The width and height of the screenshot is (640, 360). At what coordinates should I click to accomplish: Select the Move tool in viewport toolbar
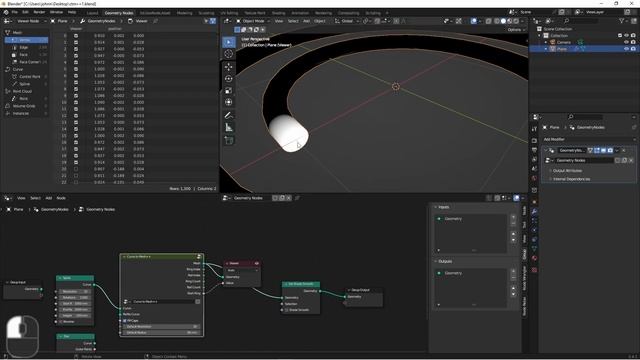[x=229, y=67]
